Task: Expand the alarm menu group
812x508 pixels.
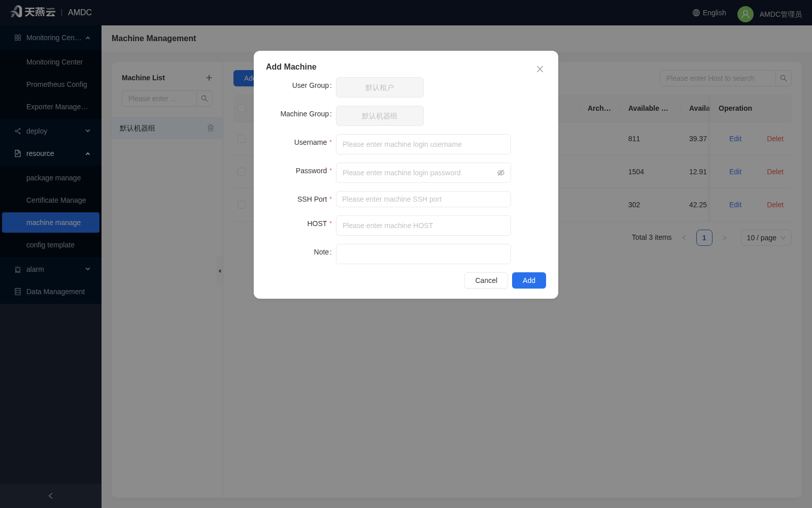Action: coord(51,269)
